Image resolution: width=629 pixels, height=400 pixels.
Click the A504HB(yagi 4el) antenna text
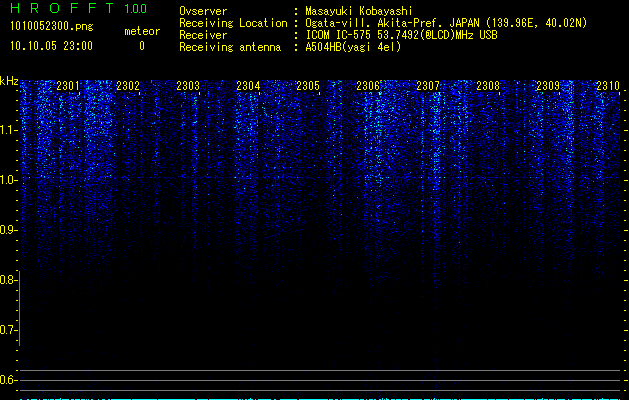click(x=353, y=47)
